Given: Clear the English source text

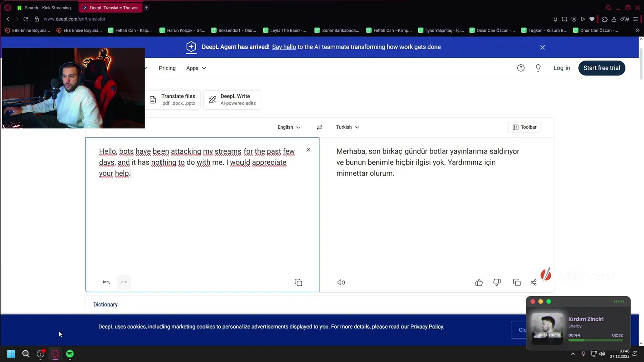Looking at the screenshot, I should click(308, 150).
